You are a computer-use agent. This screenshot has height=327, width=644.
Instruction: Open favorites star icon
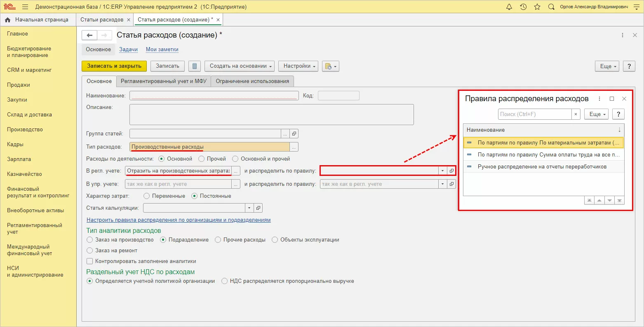[x=537, y=7]
